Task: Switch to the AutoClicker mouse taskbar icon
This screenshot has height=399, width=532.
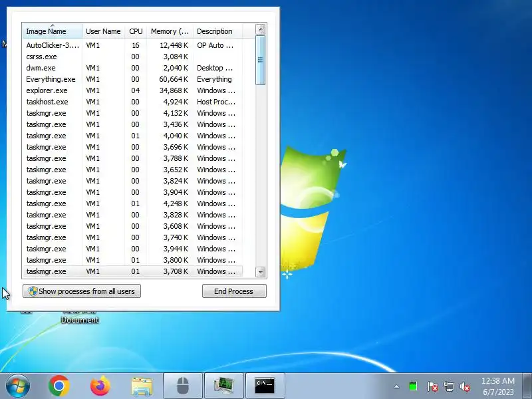Action: coord(183,386)
